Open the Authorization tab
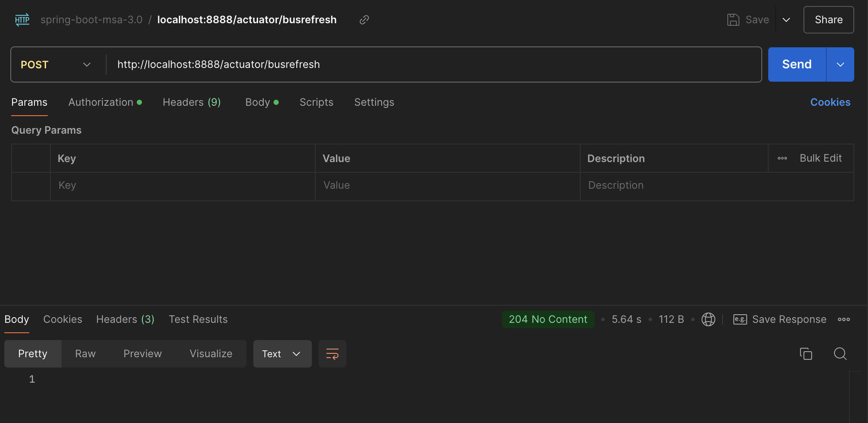Image resolution: width=868 pixels, height=423 pixels. click(105, 102)
